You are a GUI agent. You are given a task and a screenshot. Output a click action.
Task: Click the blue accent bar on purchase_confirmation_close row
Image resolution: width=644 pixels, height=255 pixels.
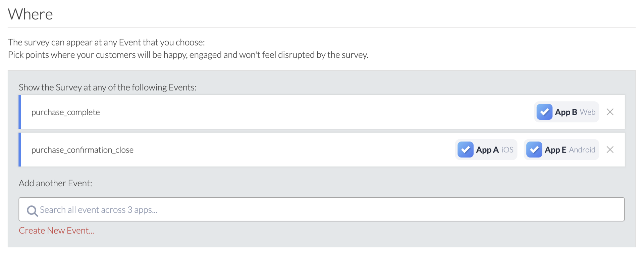point(20,149)
